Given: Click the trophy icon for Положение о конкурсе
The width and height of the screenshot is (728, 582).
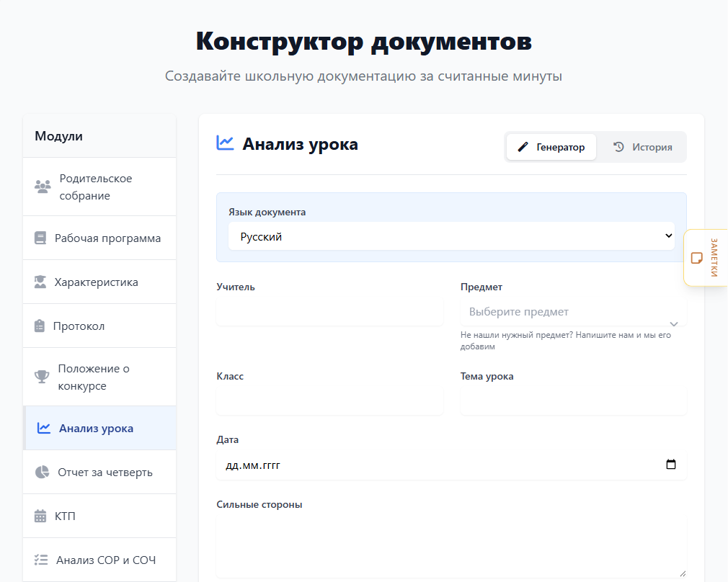Looking at the screenshot, I should [42, 377].
